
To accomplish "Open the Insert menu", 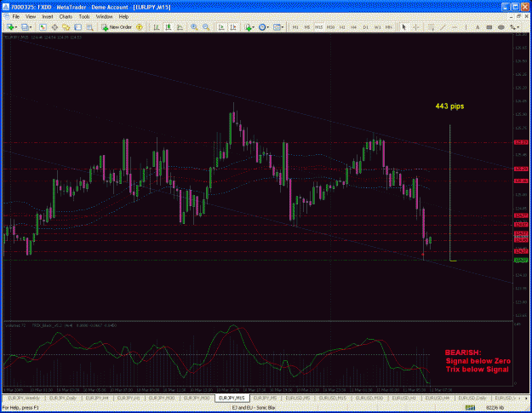I will pos(48,17).
